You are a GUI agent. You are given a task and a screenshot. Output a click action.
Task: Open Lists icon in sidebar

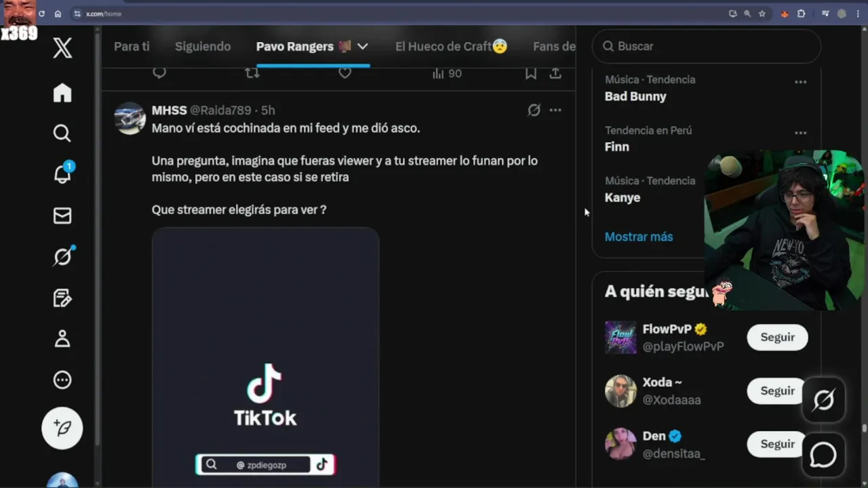pos(62,298)
